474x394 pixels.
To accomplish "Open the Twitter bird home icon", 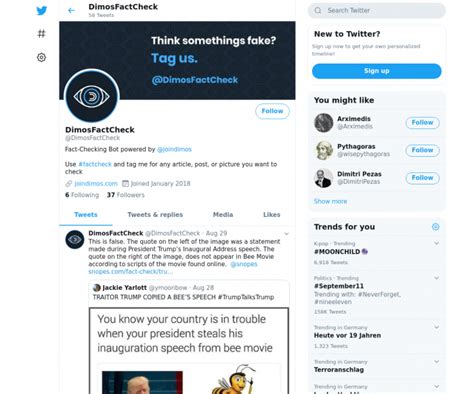I will pyautogui.click(x=42, y=11).
